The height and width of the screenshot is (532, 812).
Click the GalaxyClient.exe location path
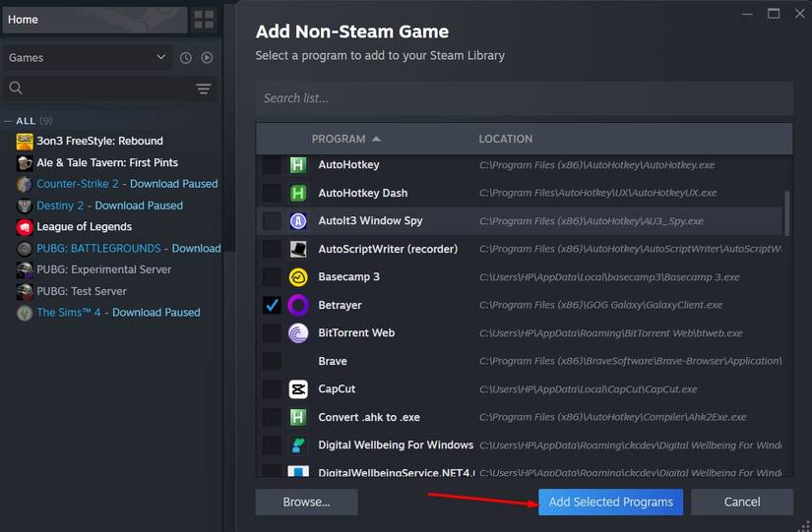600,305
